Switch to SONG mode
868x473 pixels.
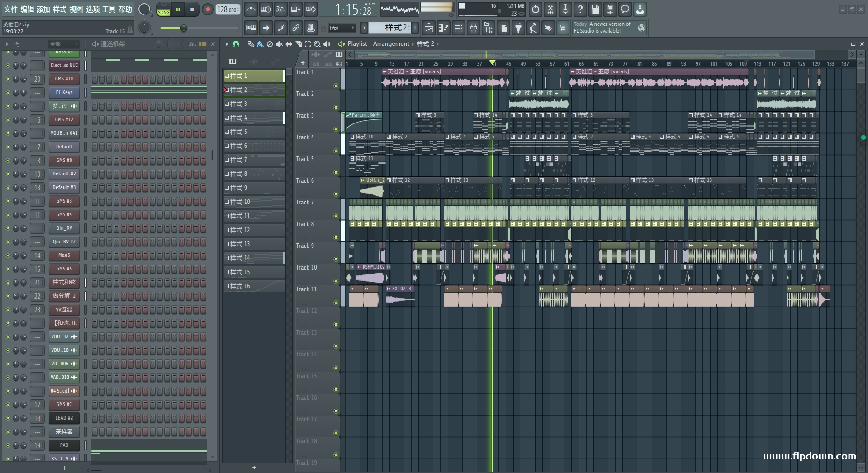click(x=163, y=13)
